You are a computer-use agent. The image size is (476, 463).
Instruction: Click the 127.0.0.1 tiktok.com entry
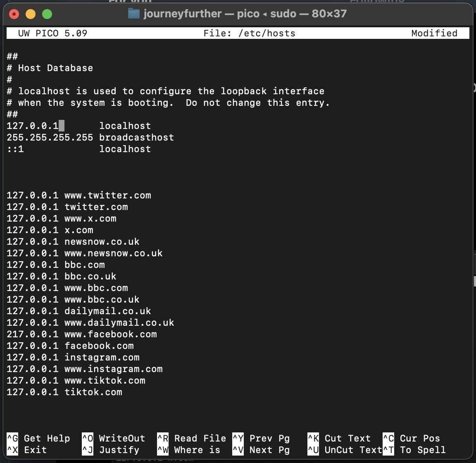pos(64,391)
